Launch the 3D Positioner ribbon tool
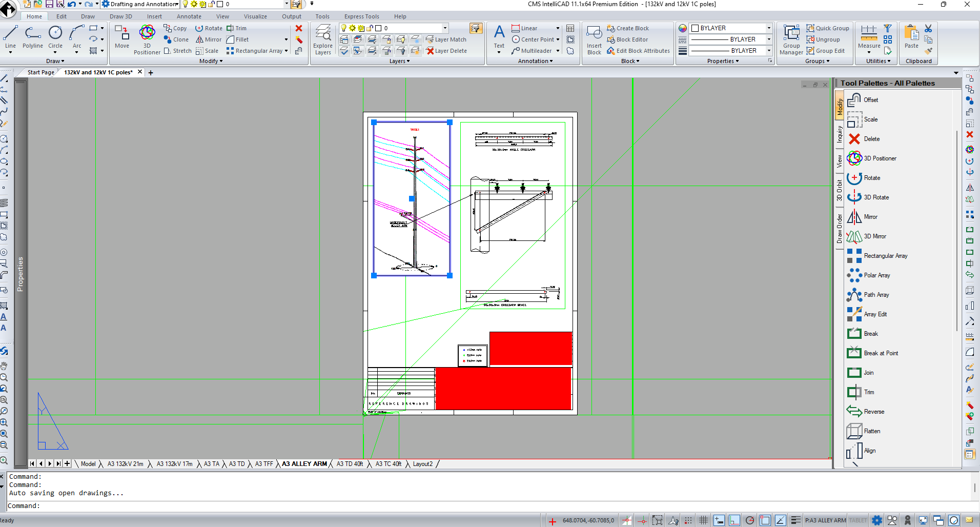Viewport: 980px width, 527px height. click(147, 39)
